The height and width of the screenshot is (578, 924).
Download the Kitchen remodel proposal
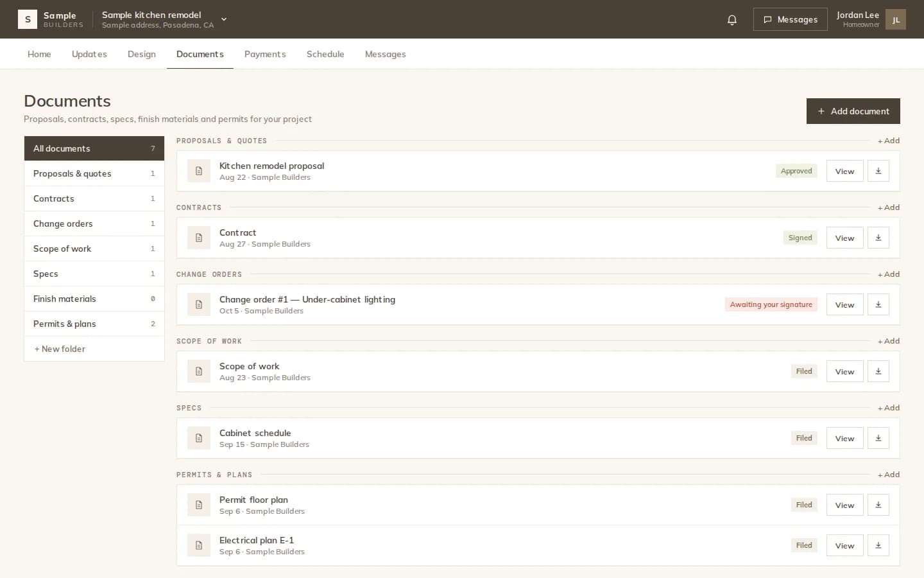[878, 171]
